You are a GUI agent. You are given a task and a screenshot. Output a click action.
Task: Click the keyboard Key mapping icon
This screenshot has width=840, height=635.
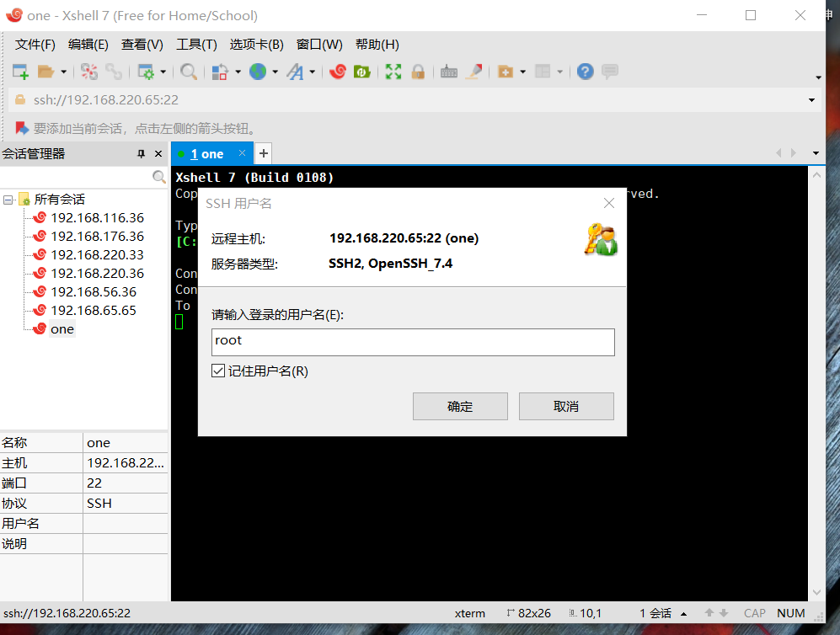click(x=449, y=72)
